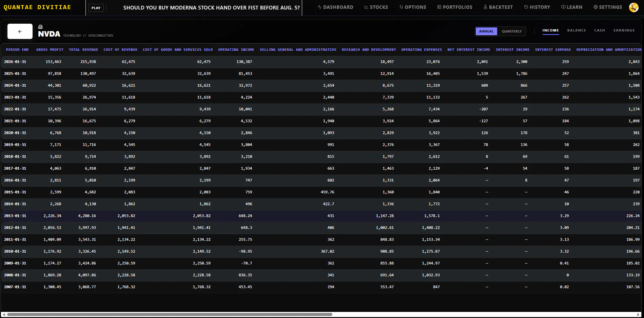
Task: Select the 2025-01-31 period row
Action: click(x=321, y=73)
